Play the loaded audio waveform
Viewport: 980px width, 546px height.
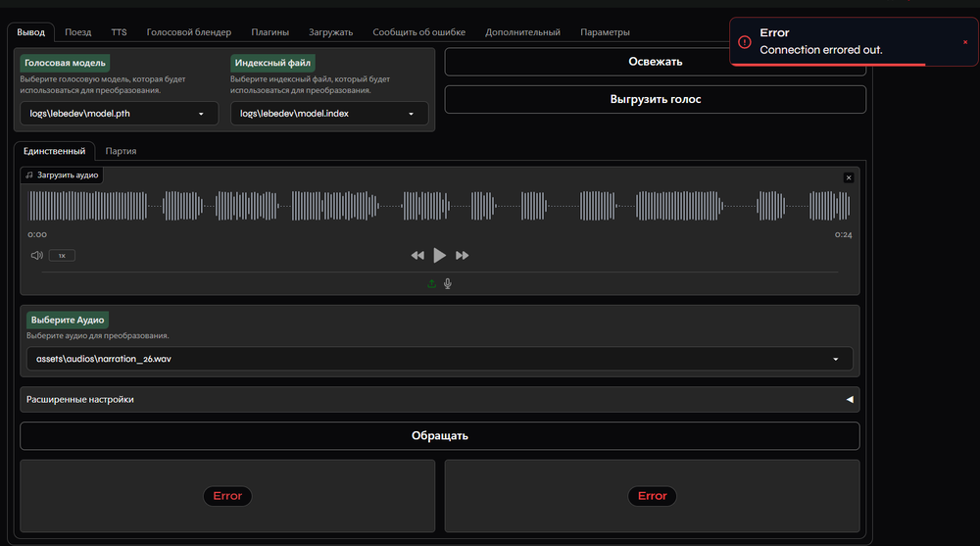[x=439, y=255]
